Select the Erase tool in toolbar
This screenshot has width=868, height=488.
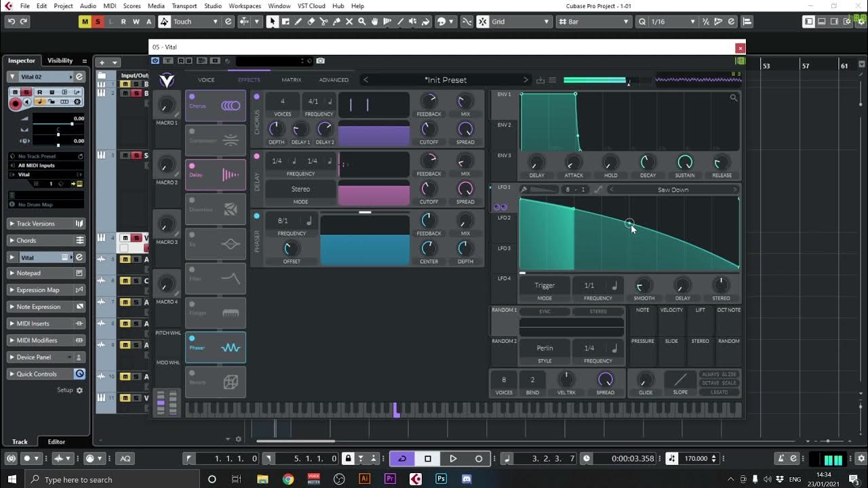coord(311,22)
